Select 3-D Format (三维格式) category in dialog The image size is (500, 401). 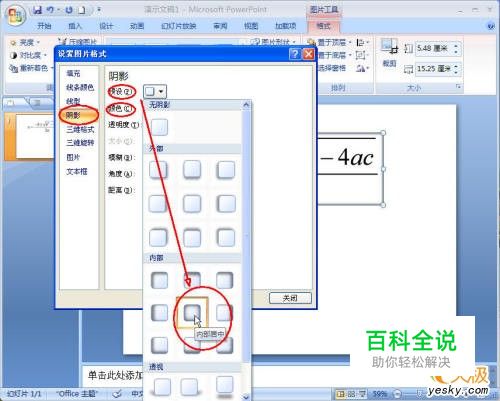[x=80, y=129]
